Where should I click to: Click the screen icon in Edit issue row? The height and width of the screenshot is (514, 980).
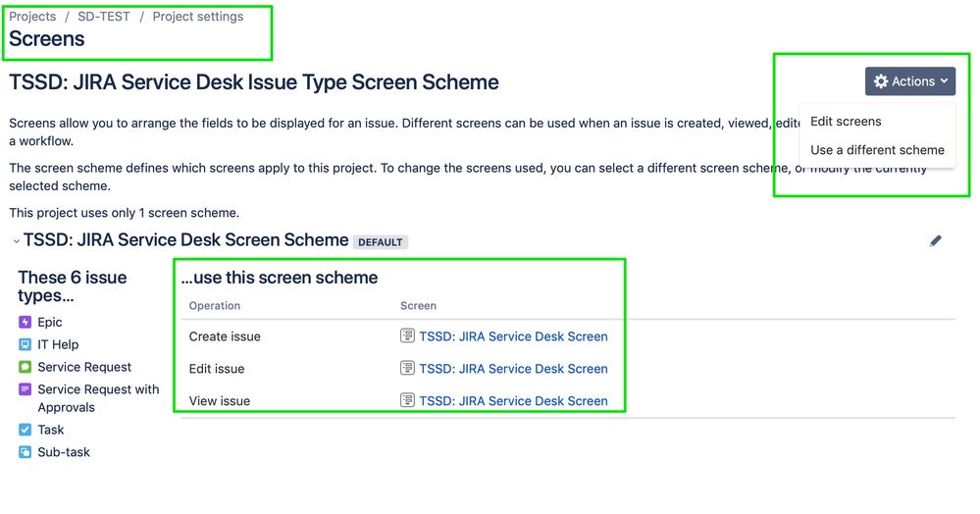point(407,368)
